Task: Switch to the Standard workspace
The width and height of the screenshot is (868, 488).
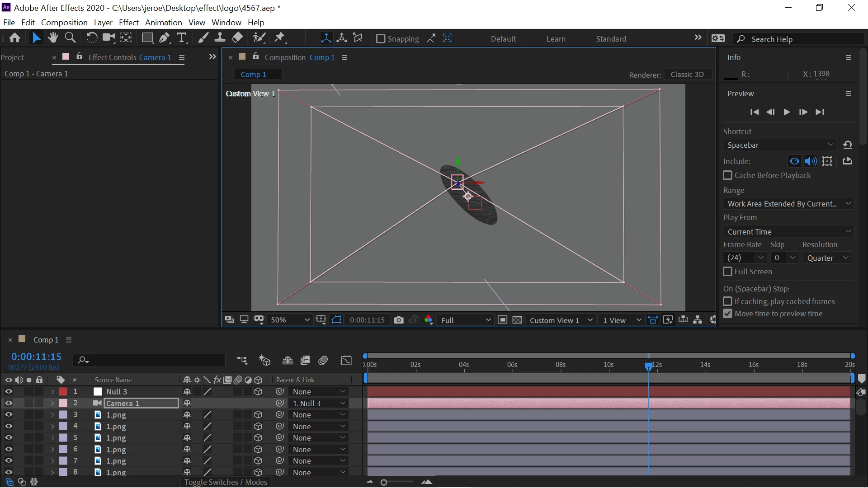Action: click(x=611, y=39)
